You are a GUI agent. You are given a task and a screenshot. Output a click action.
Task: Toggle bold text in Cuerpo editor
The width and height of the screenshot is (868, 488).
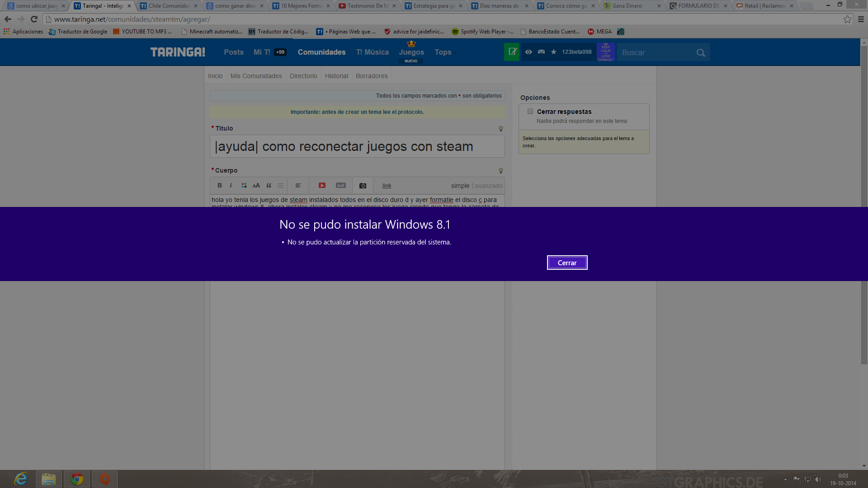(220, 185)
